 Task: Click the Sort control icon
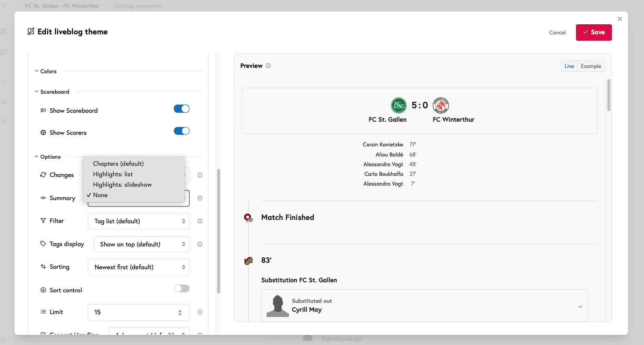coord(43,290)
